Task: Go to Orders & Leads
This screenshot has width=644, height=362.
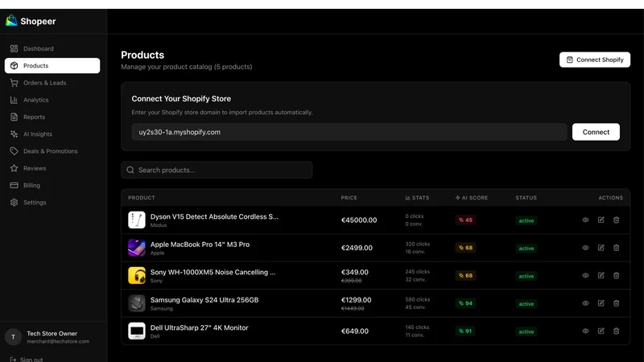Action: pyautogui.click(x=52, y=83)
